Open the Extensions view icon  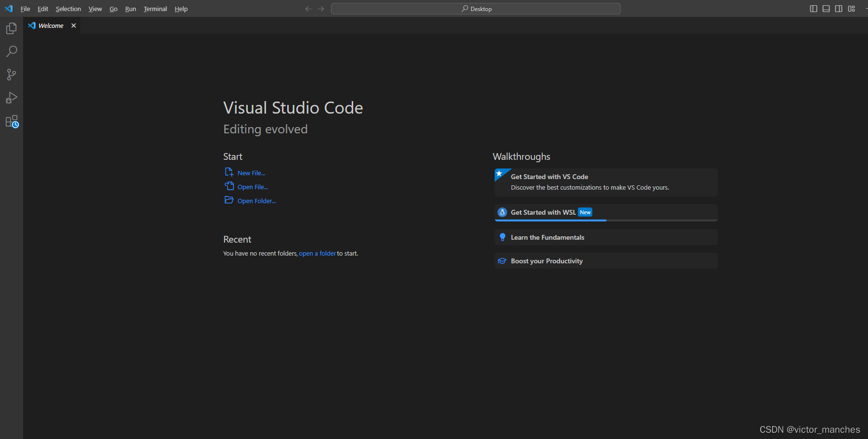12,121
